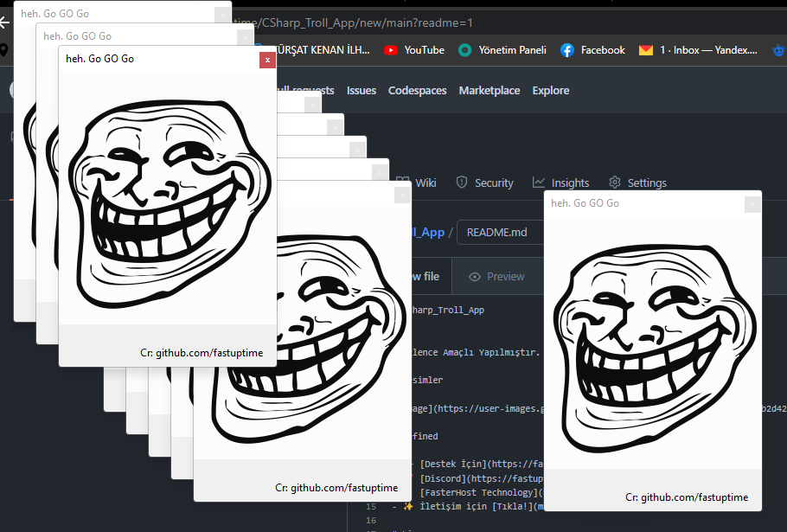
Task: Open the Facebook bookmark
Action: (592, 50)
